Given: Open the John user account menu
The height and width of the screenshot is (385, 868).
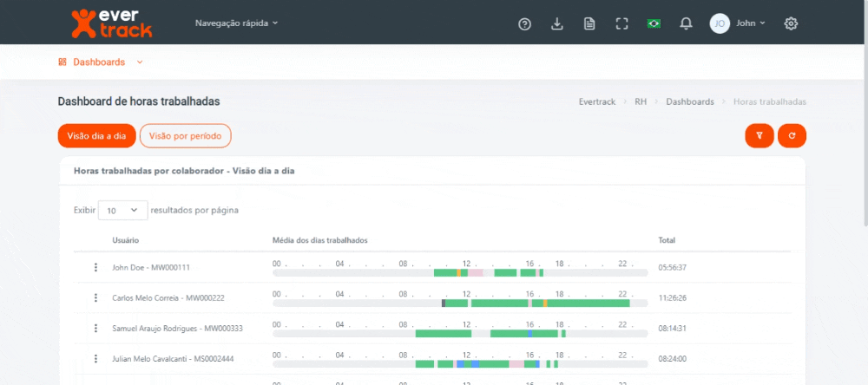Looking at the screenshot, I should point(738,23).
